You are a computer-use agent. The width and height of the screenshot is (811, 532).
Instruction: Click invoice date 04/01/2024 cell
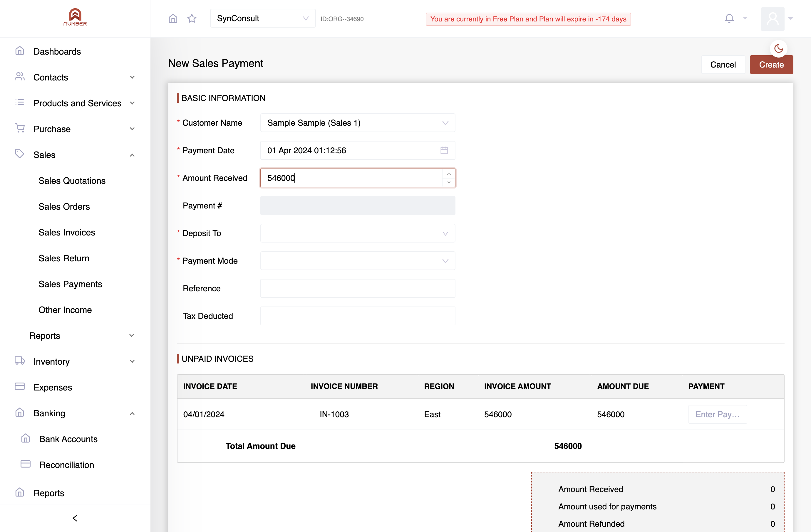(204, 414)
